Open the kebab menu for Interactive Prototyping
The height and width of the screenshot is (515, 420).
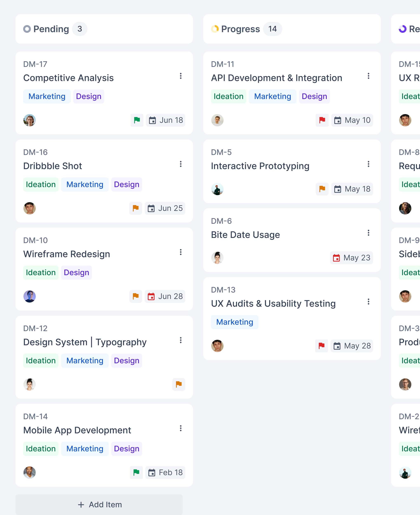click(x=368, y=164)
